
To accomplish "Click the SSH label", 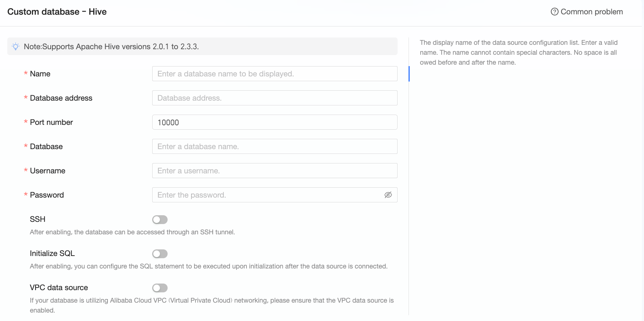I will 38,219.
